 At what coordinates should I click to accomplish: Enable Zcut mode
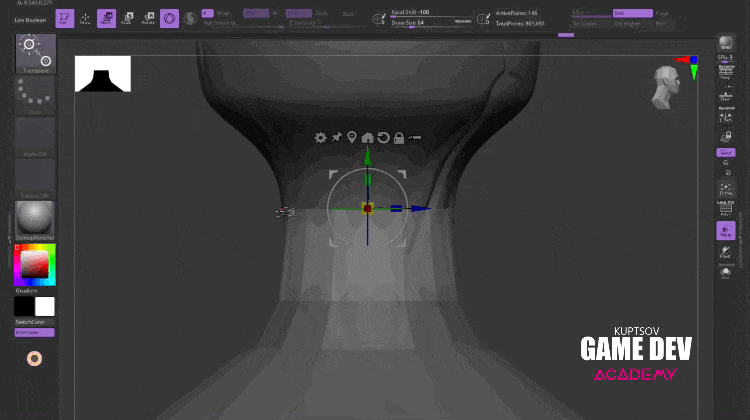pyautogui.click(x=348, y=14)
